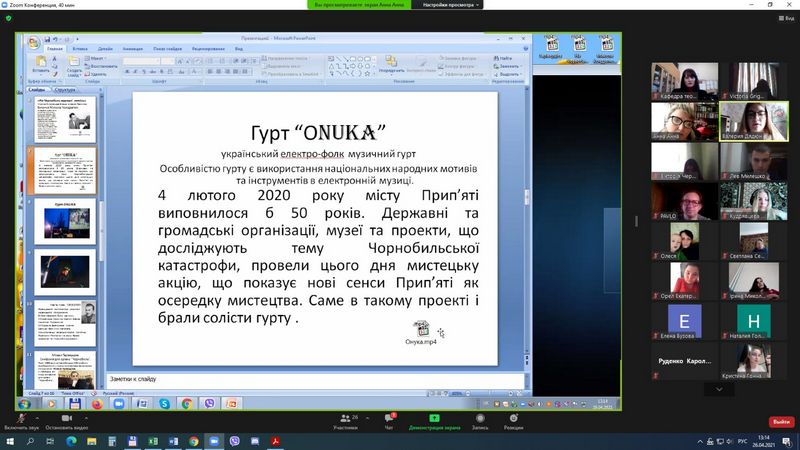Click Заметки к слайду notes field

(315, 380)
